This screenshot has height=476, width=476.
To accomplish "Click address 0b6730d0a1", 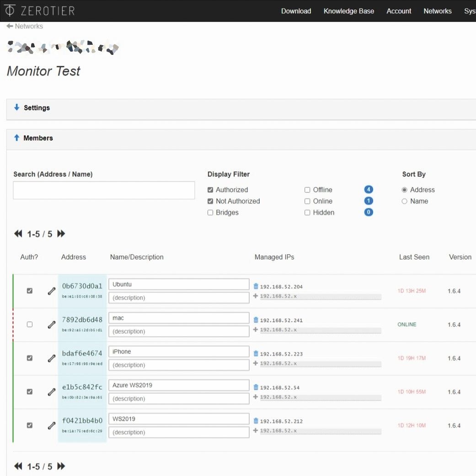I will point(82,286).
